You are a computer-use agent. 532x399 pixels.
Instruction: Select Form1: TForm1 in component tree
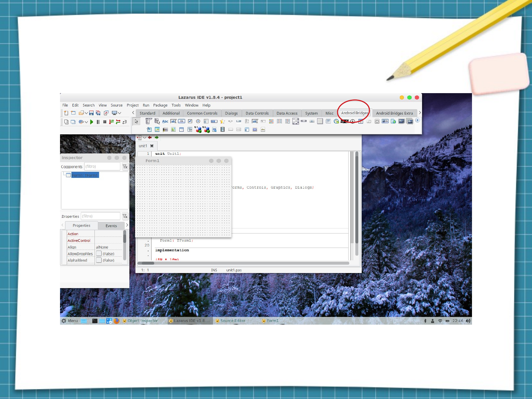click(85, 175)
